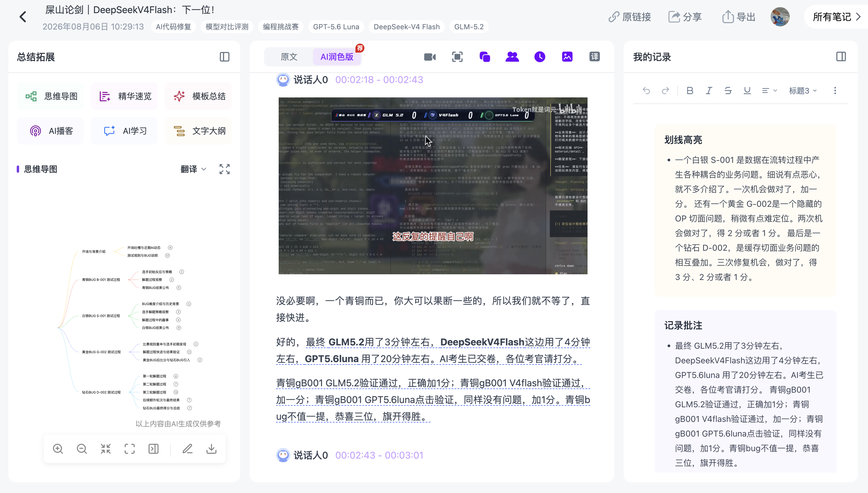Expand mind map to fullscreen view
This screenshot has height=493, width=868.
pos(224,169)
